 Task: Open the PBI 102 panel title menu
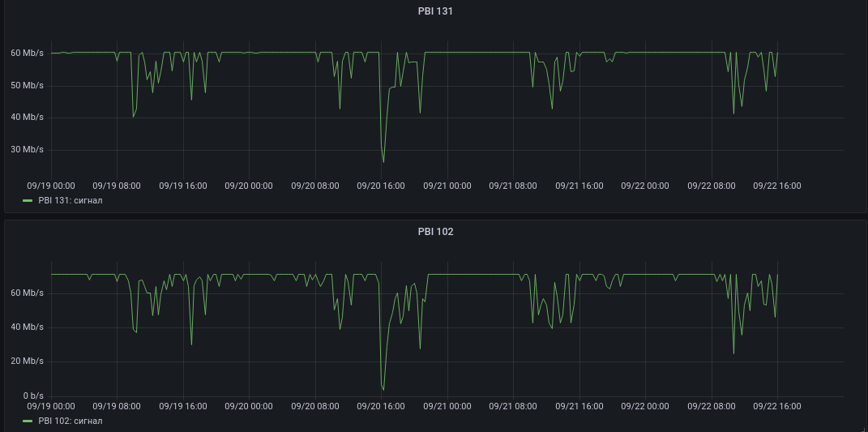435,232
